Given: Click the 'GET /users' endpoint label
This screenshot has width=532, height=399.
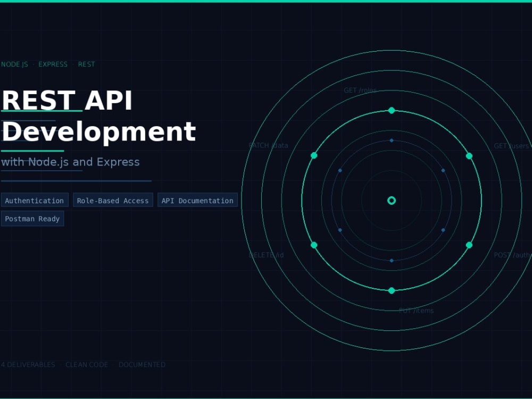Looking at the screenshot, I should point(511,146).
